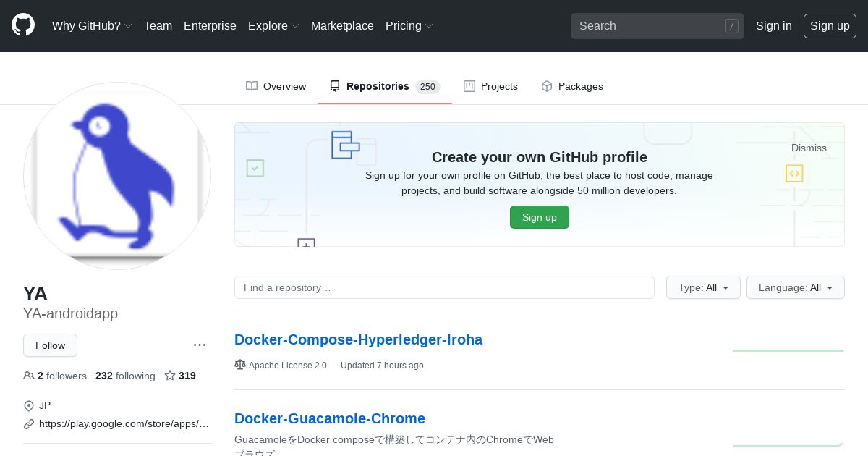
Task: Click the Packages cube icon
Action: (547, 86)
